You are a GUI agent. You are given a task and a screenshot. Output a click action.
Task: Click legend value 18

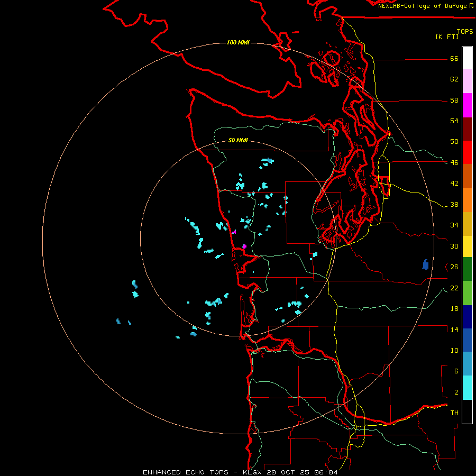[x=454, y=309]
